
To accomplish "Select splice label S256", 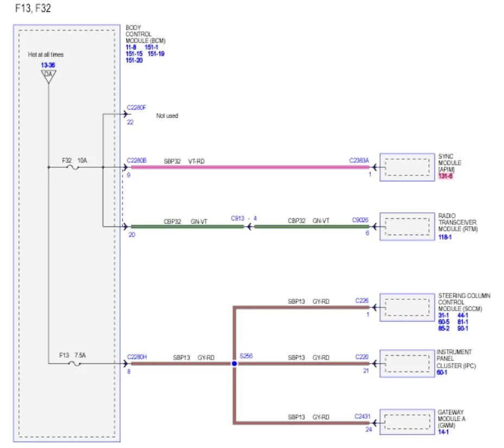I will tap(246, 356).
